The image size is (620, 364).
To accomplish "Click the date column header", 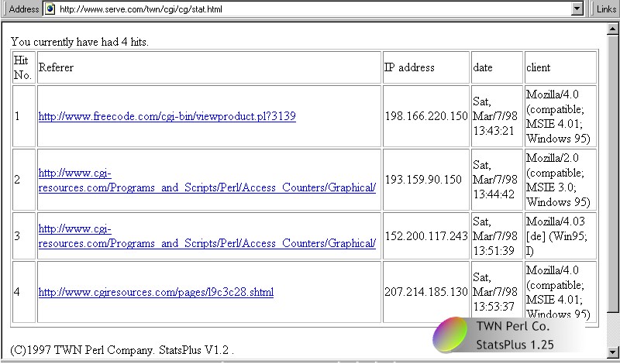I will 497,67.
